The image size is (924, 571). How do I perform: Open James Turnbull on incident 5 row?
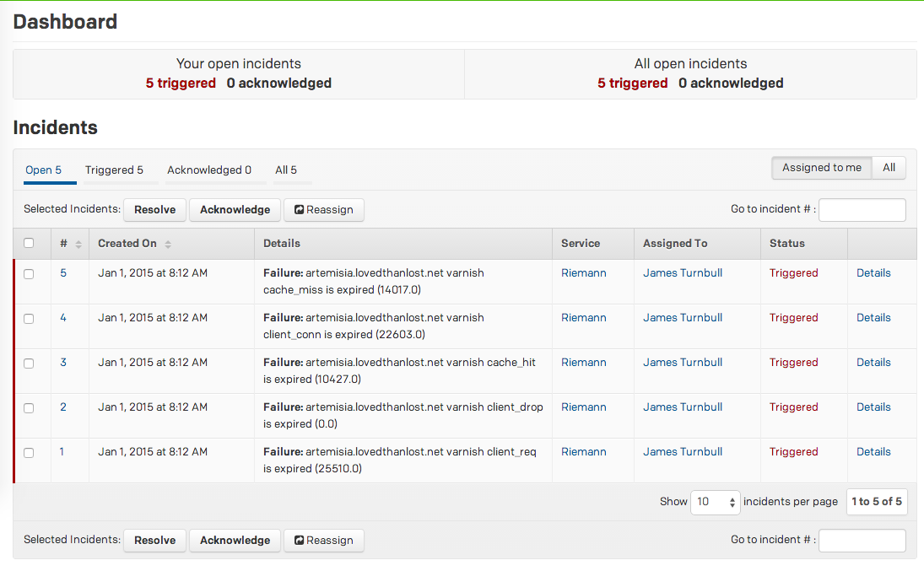[x=683, y=273]
